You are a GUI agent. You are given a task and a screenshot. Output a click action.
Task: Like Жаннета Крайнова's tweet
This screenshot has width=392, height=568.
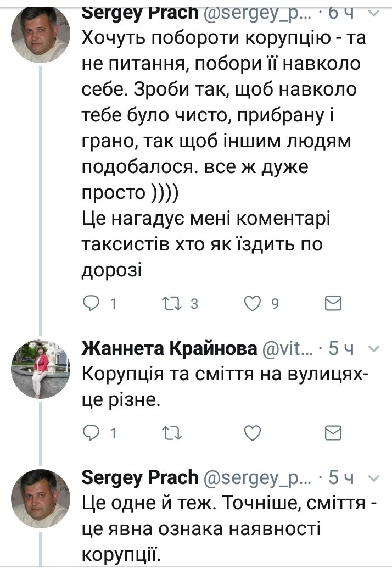point(252,433)
